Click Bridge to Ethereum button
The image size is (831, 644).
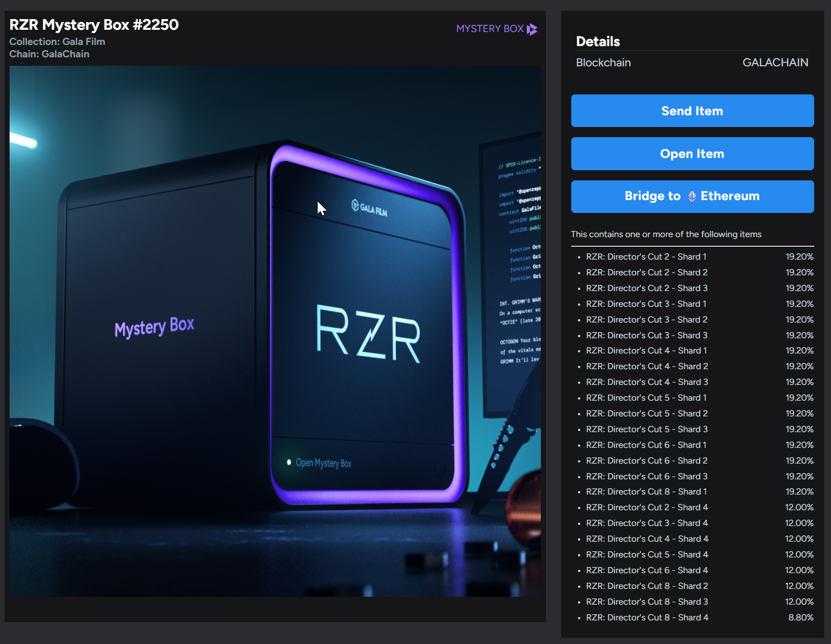692,197
